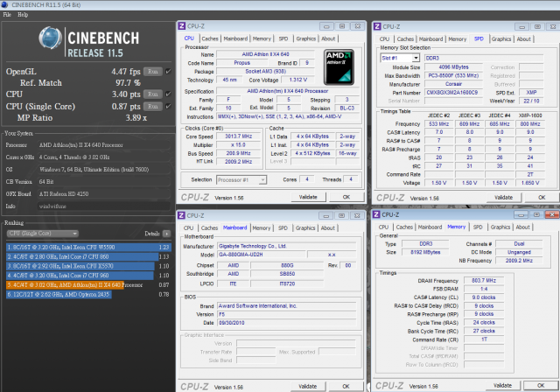Click the Details label in the Ranking panel
Image resolution: width=560 pixels, height=392 pixels.
(x=152, y=234)
